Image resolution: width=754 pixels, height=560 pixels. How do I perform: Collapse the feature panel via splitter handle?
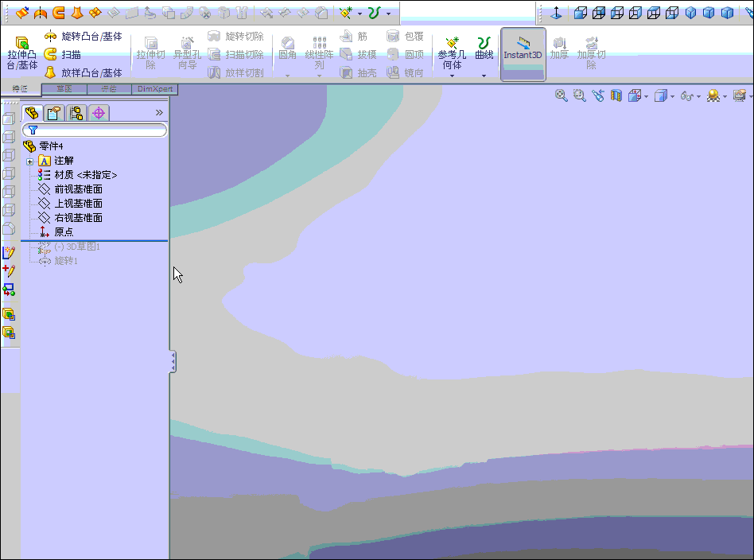pos(173,362)
